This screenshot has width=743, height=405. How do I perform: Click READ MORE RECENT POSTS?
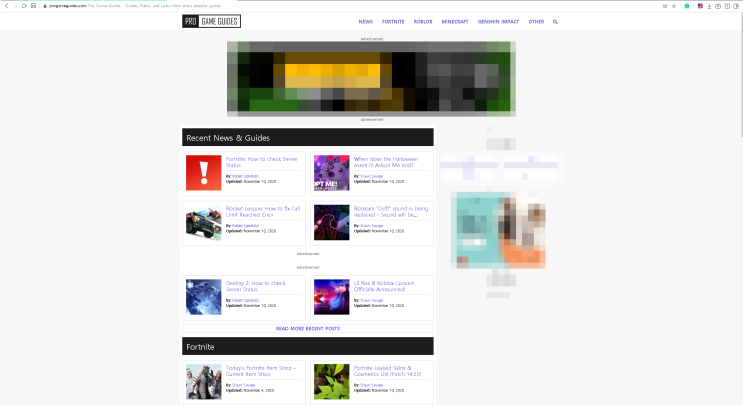coord(308,328)
